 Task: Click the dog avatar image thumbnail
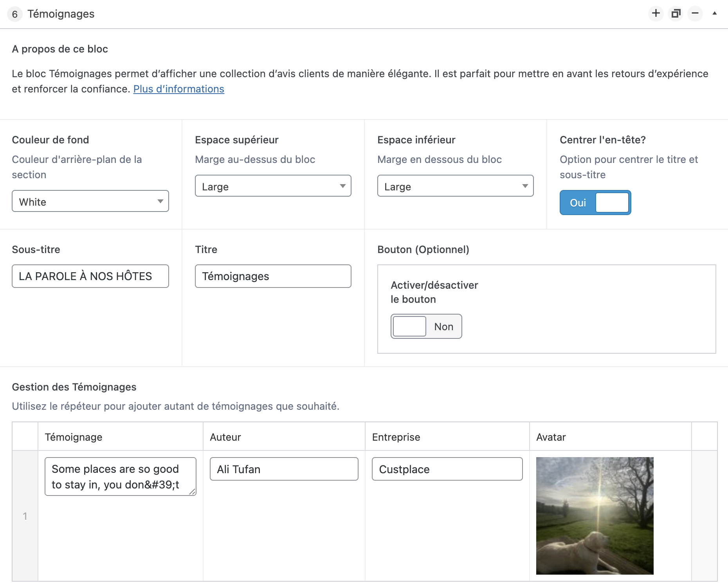coord(595,515)
